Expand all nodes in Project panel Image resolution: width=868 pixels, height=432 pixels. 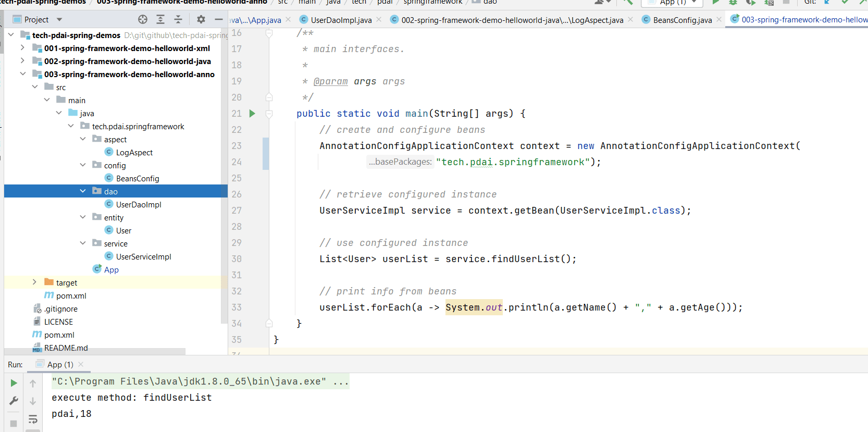point(160,19)
